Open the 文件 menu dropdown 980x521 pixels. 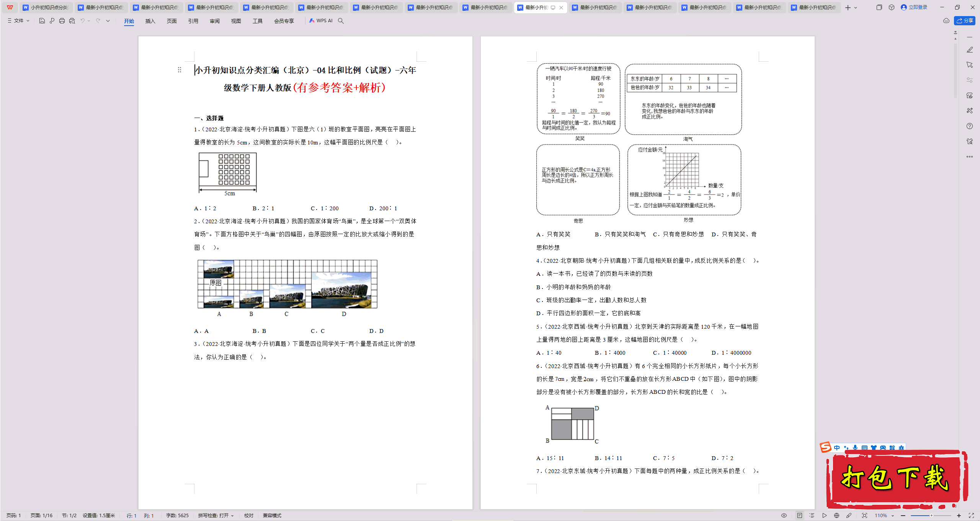click(18, 21)
